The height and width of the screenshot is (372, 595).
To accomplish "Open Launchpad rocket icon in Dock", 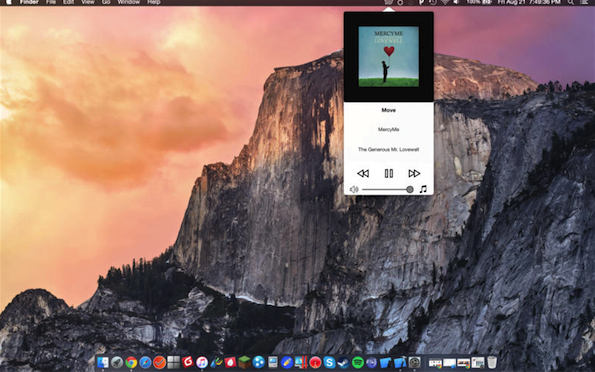I will point(117,363).
